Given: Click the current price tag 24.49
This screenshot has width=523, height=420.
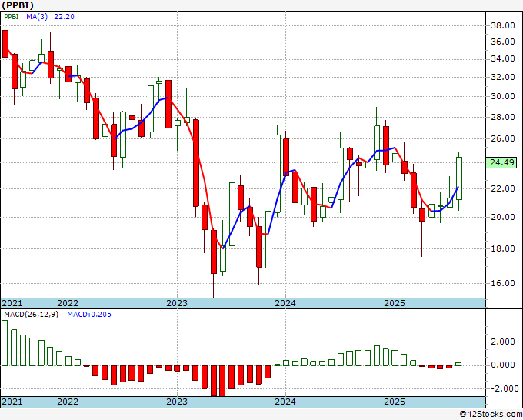Looking at the screenshot, I should click(x=503, y=163).
